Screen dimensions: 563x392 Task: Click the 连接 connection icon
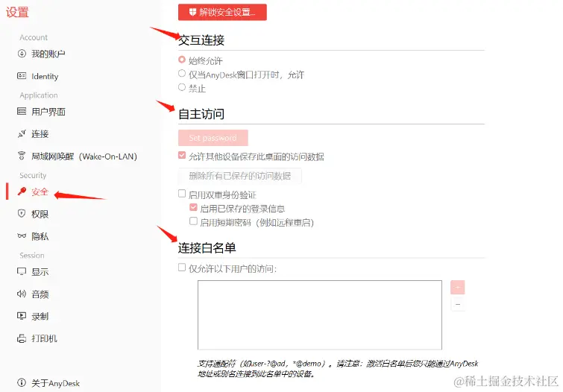point(22,134)
